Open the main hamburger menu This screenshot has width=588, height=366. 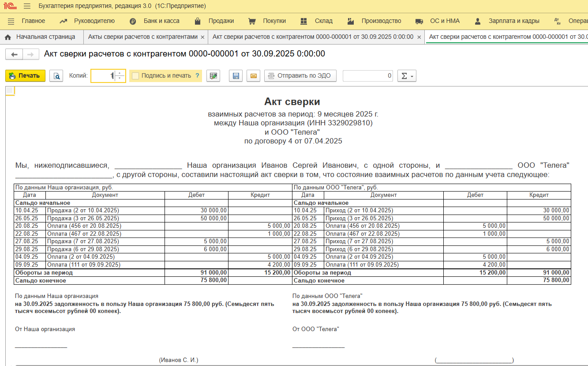[27, 6]
